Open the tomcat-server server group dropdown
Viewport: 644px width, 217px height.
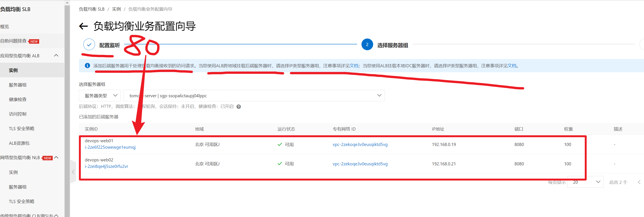tap(254, 96)
